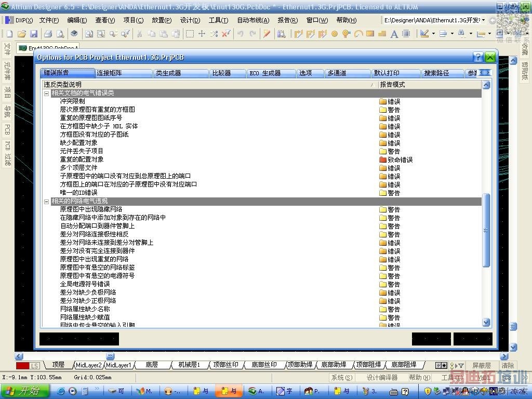Click the Place Arc icon
The height and width of the screenshot is (399, 532).
[358, 34]
